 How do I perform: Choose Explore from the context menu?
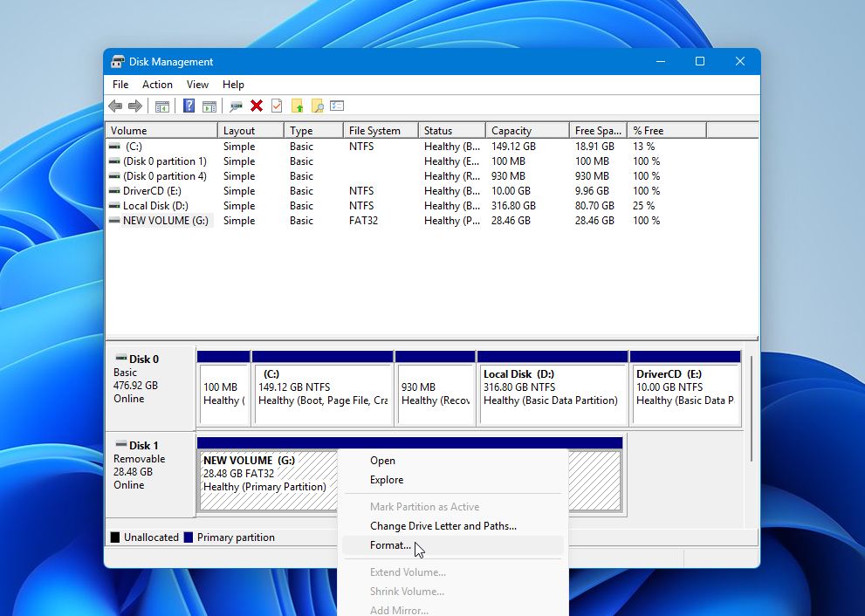[x=453, y=480]
